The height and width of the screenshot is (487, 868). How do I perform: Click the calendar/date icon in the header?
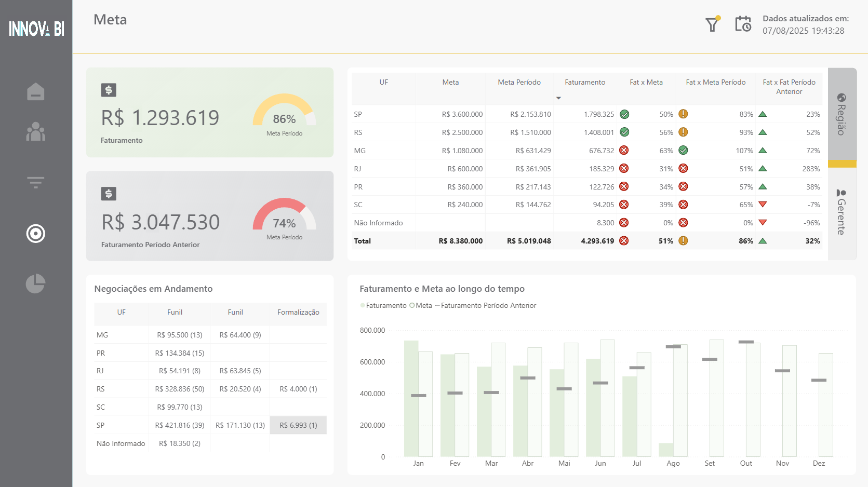click(x=743, y=24)
